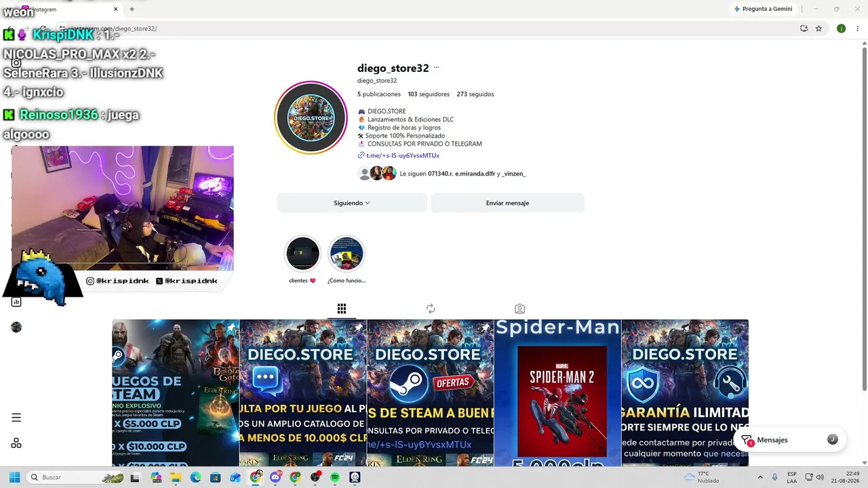This screenshot has height=488, width=868.
Task: Close the Instagram browser tab
Action: pos(116,9)
